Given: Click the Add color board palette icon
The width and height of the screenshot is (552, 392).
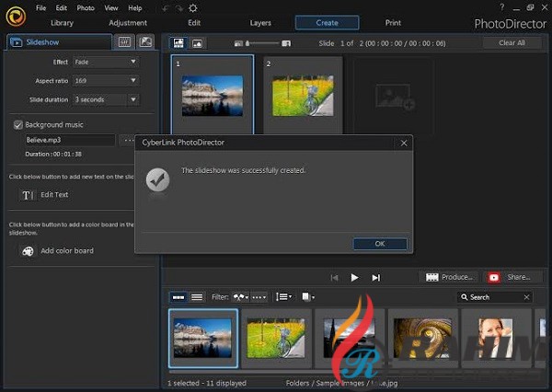Looking at the screenshot, I should (28, 250).
